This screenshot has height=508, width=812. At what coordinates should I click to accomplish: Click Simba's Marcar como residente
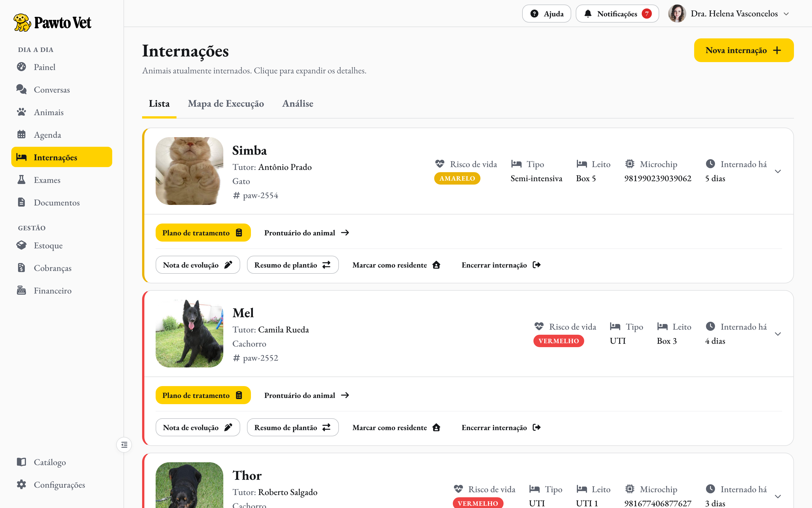396,265
